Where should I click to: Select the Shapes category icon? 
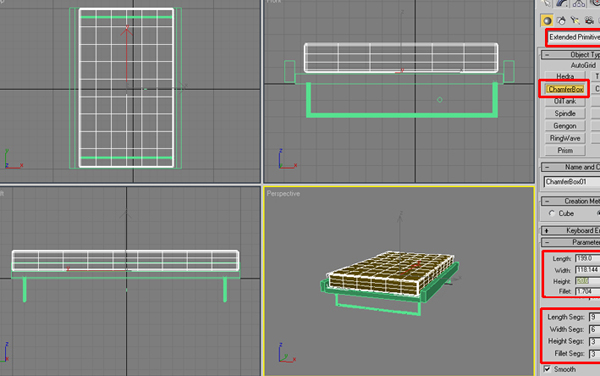(x=561, y=21)
